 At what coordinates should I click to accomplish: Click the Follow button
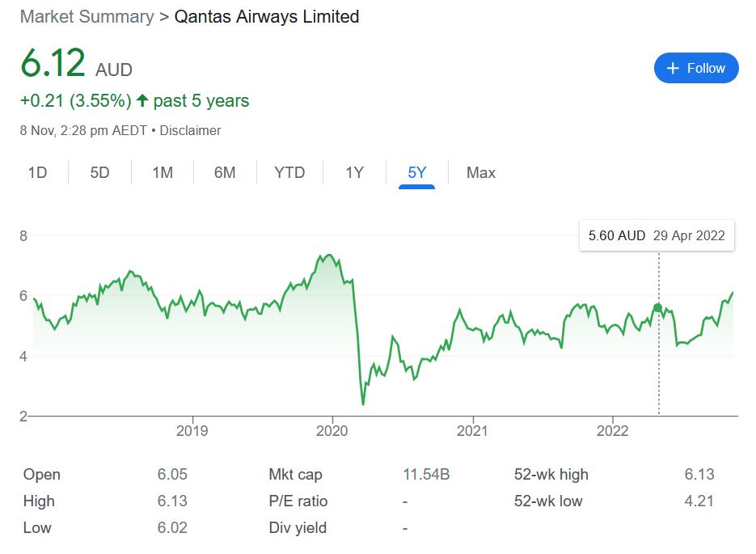coord(695,69)
